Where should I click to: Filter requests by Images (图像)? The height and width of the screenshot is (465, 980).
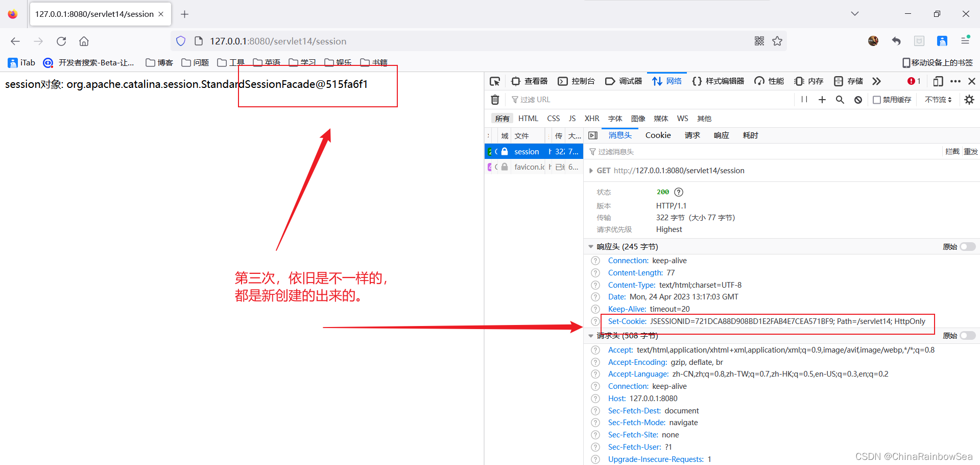638,119
